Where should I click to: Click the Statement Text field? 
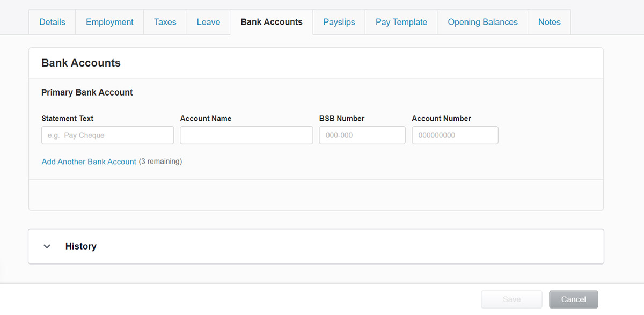tap(107, 135)
